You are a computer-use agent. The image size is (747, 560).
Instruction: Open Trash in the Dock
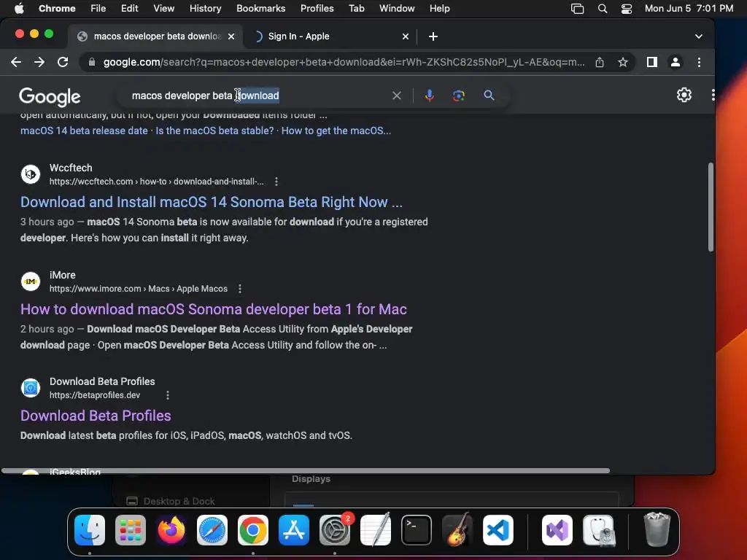coord(657,529)
